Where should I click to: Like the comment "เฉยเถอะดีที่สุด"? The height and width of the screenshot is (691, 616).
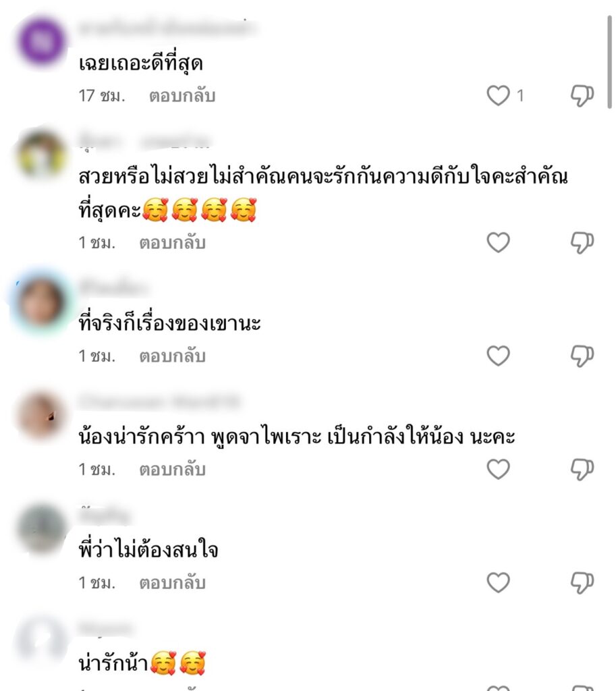pos(499,96)
